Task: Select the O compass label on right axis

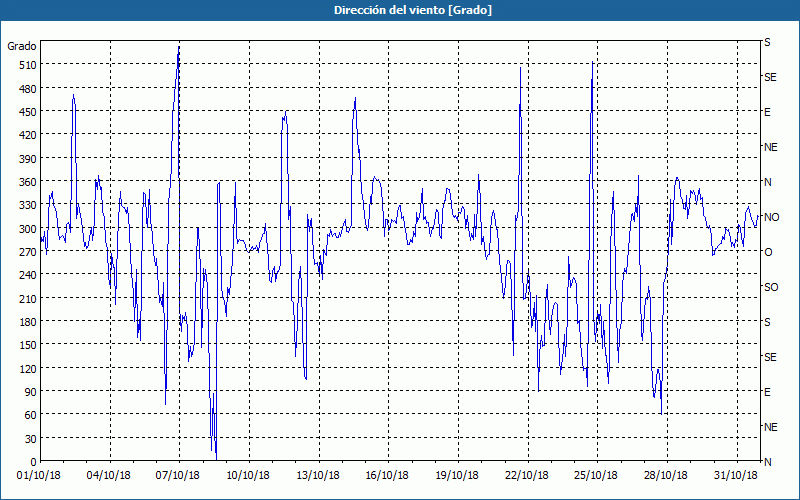Action: pyautogui.click(x=768, y=253)
